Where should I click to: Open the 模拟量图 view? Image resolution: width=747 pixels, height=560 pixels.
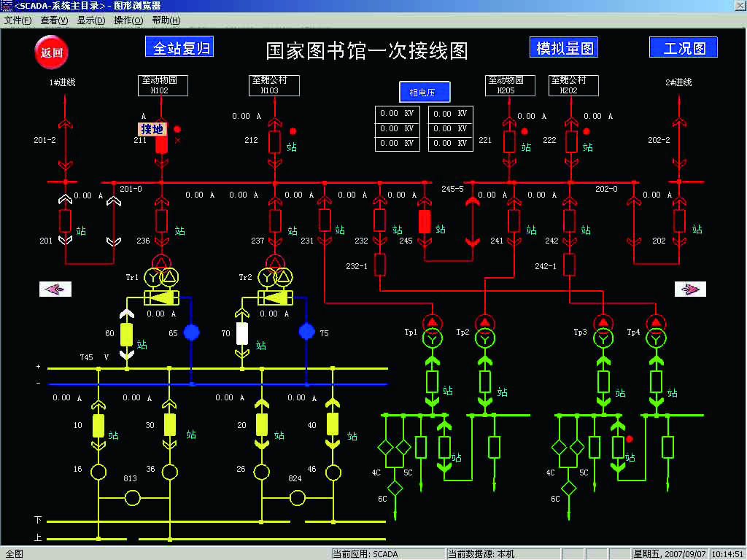click(x=564, y=47)
